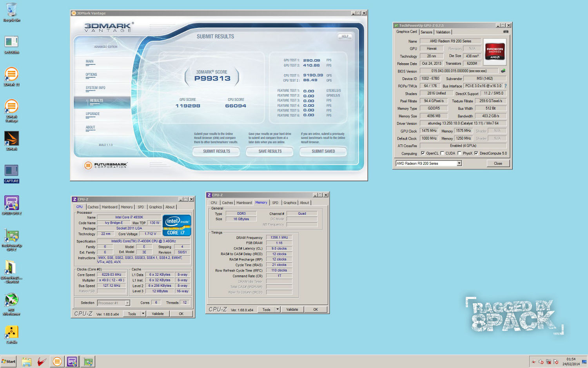Open the CPUID CPU-Z desktop shortcut
Image resolution: width=588 pixels, height=368 pixels.
tap(11, 205)
